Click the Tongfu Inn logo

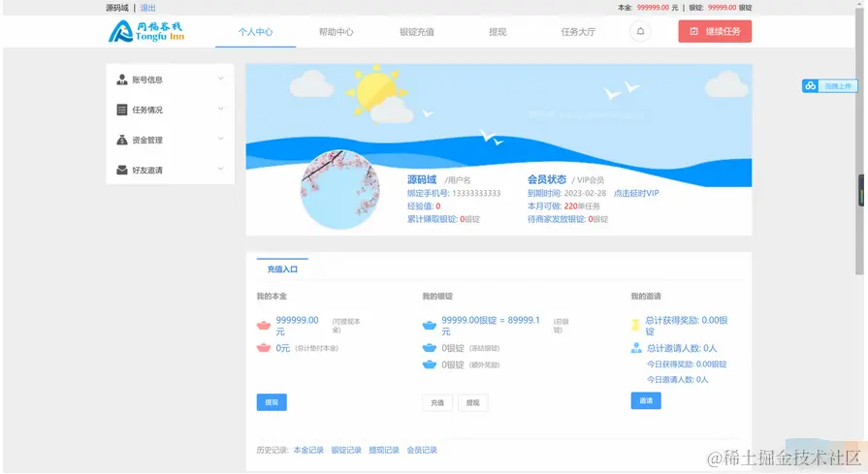point(146,32)
